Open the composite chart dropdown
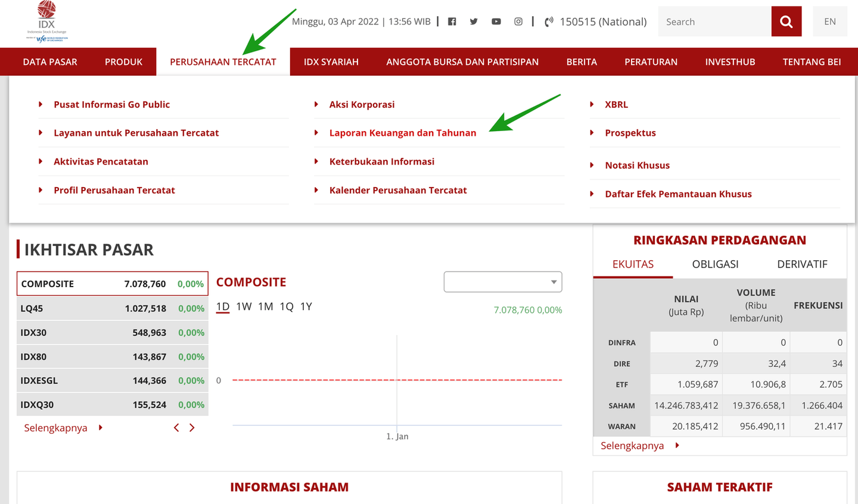Viewport: 858px width, 504px height. pos(502,282)
